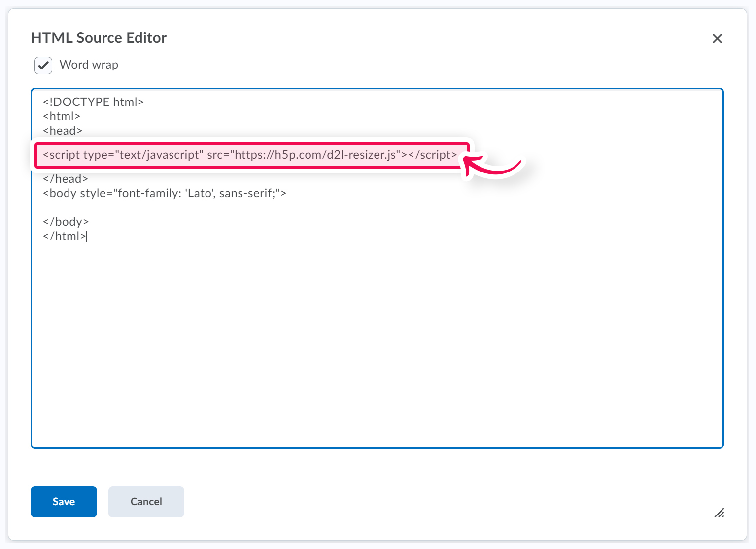Click the text/javascript type attribute value
Image resolution: width=756 pixels, height=549 pixels.
(159, 155)
